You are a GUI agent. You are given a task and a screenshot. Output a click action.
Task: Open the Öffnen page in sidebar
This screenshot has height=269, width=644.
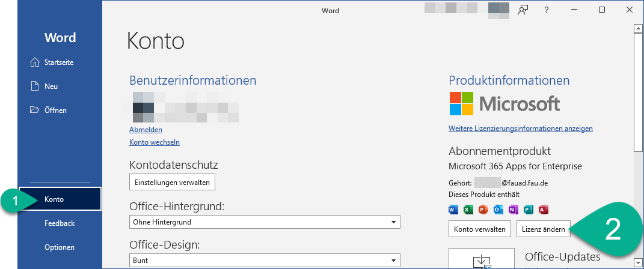point(55,110)
